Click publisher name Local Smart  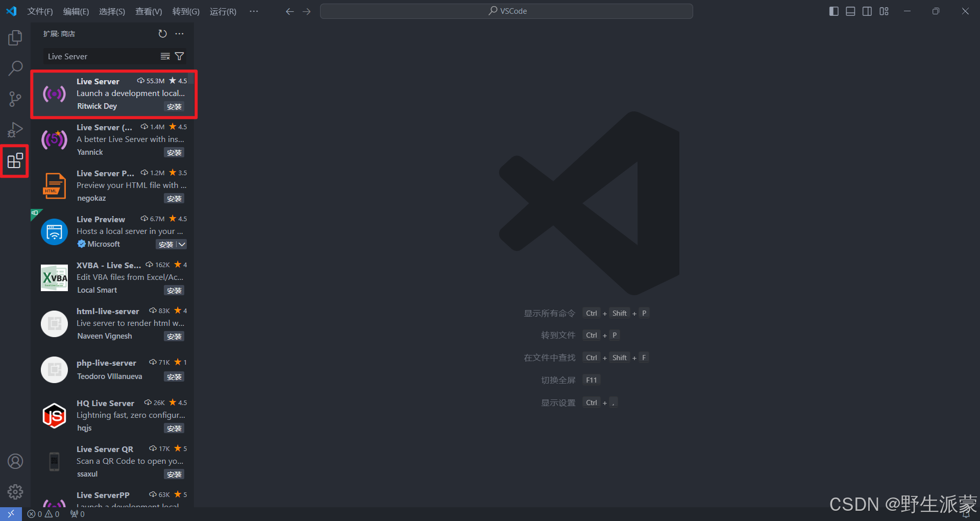[x=97, y=290]
